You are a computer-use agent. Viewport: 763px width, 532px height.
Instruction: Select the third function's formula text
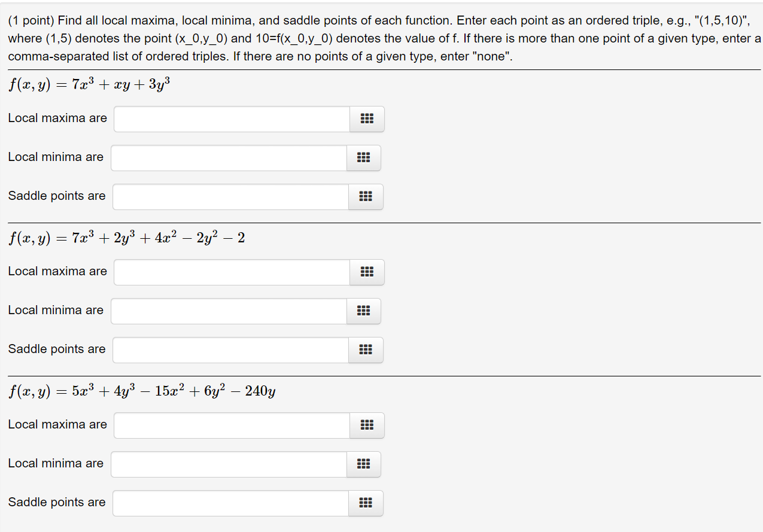coord(142,390)
